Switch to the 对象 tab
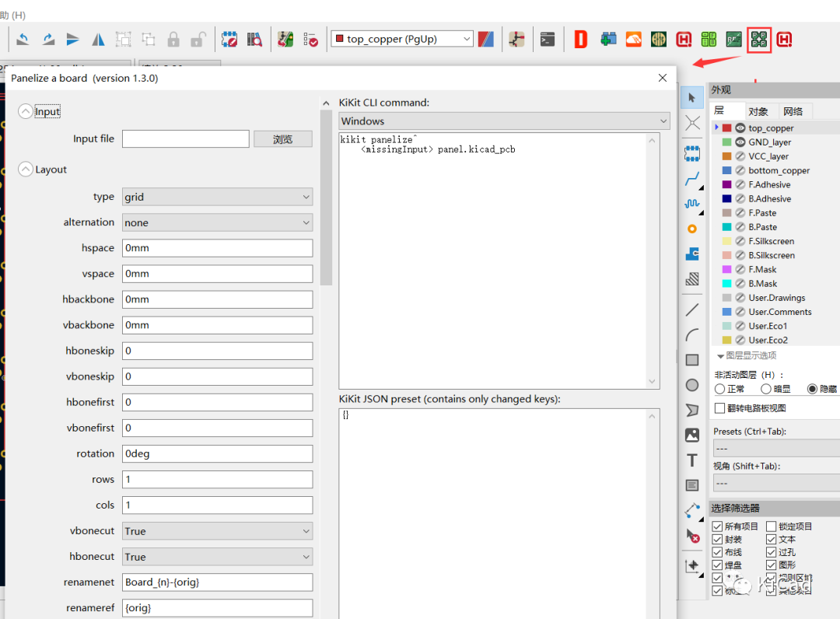The image size is (840, 619). pyautogui.click(x=758, y=111)
